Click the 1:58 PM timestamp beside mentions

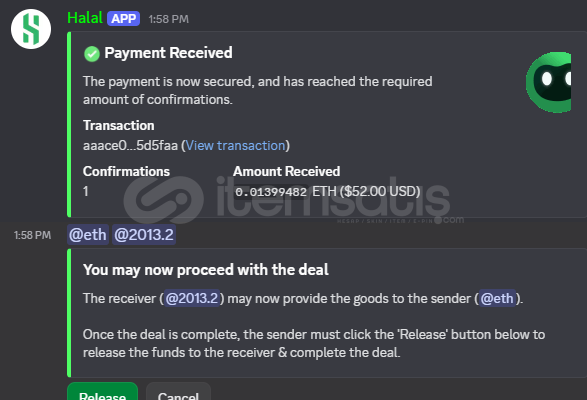[x=32, y=235]
